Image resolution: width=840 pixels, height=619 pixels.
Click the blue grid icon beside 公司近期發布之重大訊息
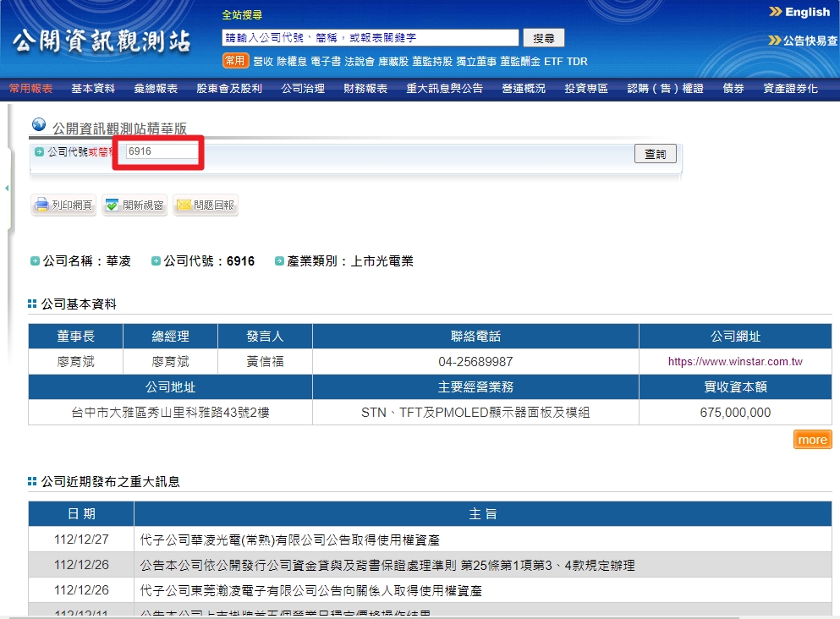click(x=32, y=481)
